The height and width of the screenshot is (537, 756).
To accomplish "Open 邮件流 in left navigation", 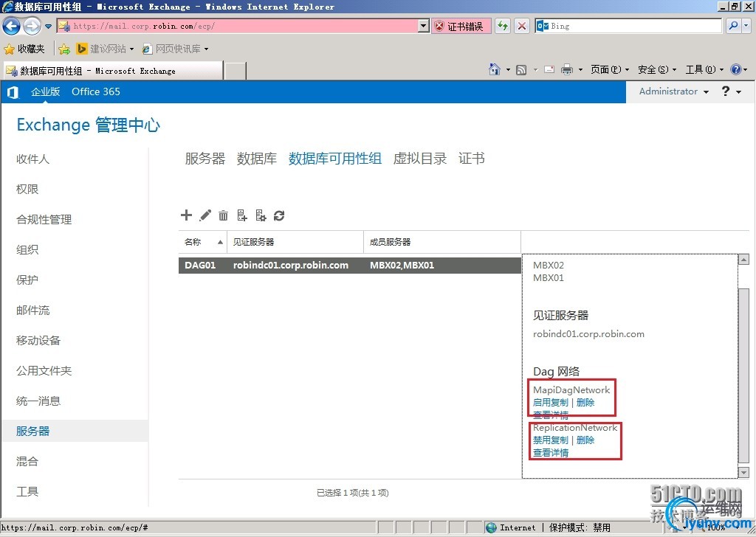I will pos(32,310).
